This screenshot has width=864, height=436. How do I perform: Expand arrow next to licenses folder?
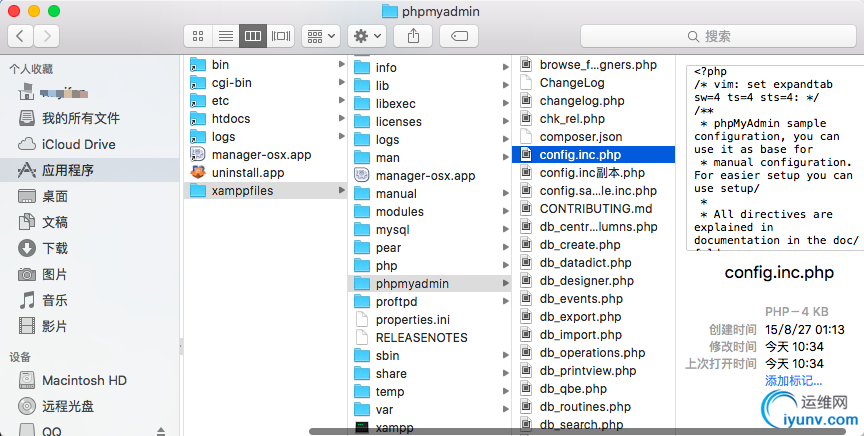[505, 121]
